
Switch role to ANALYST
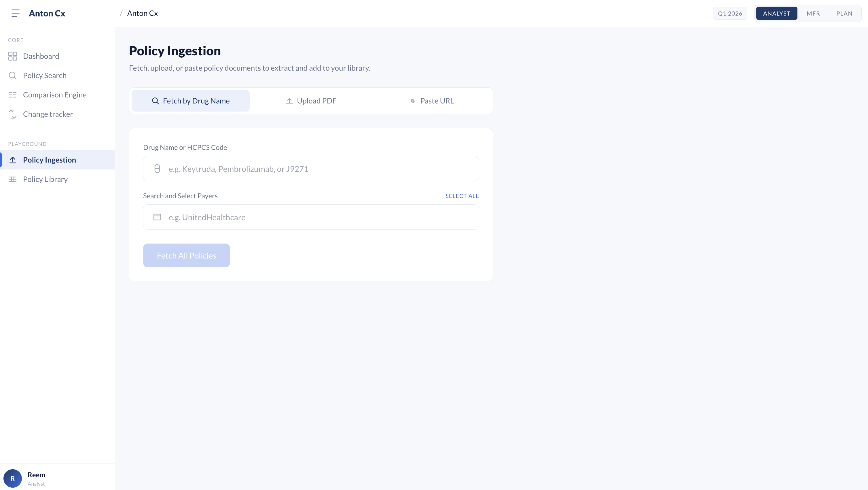[776, 14]
